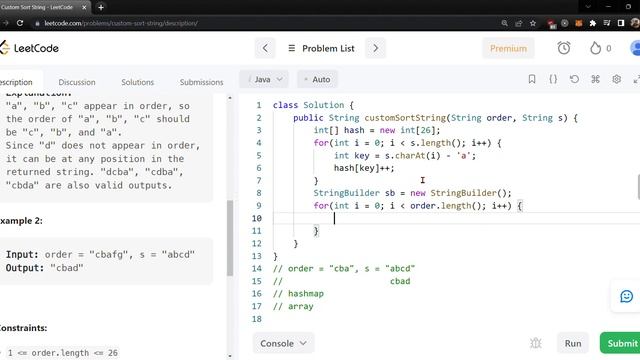Open the Problem List menu
The height and width of the screenshot is (360, 640).
[321, 48]
